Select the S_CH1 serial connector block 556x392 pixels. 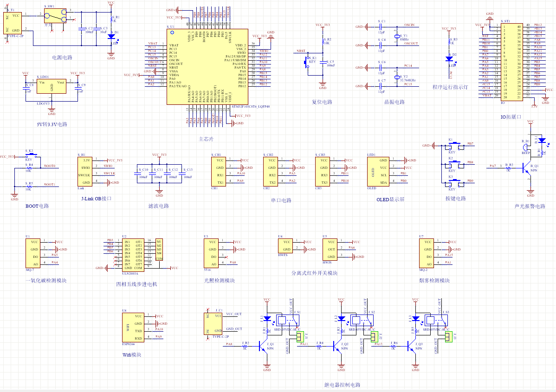tap(219, 172)
